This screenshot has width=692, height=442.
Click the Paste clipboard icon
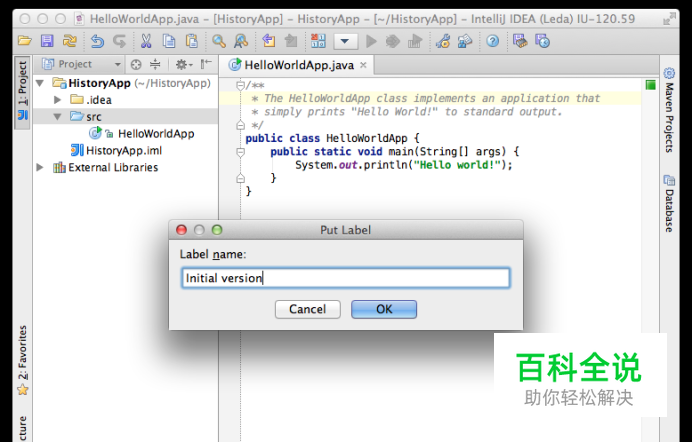[192, 41]
